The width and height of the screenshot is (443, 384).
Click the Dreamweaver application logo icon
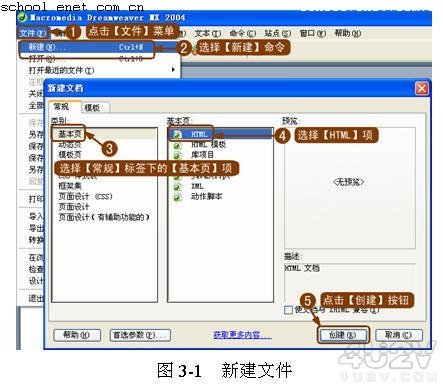[23, 17]
